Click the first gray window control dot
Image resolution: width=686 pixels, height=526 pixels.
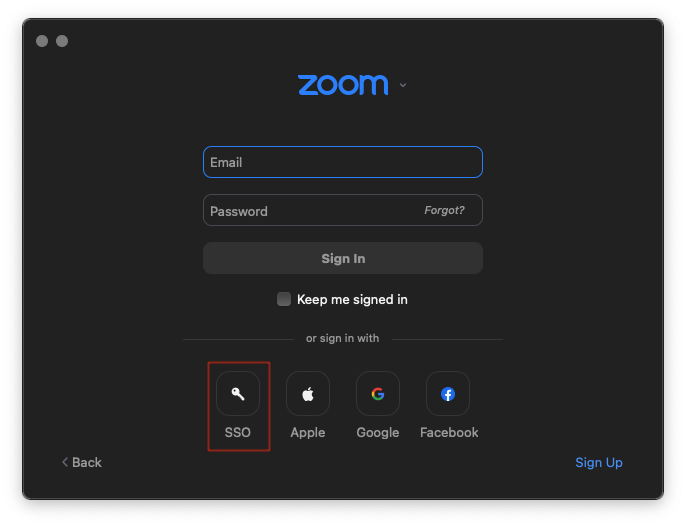tap(42, 41)
